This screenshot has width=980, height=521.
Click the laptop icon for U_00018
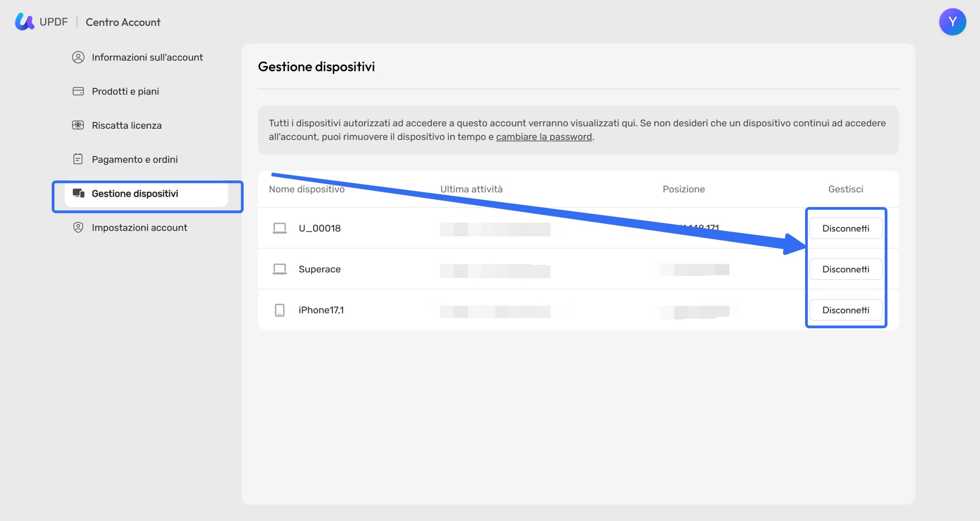click(279, 228)
